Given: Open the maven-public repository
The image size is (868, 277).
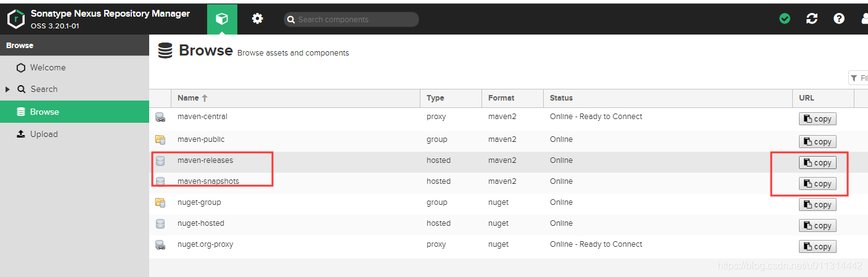Looking at the screenshot, I should point(201,139).
